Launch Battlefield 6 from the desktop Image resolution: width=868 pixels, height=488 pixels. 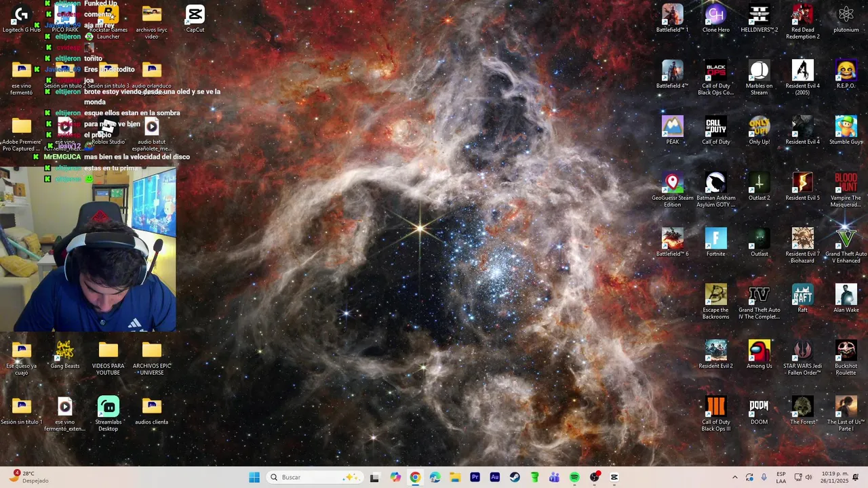(x=673, y=243)
